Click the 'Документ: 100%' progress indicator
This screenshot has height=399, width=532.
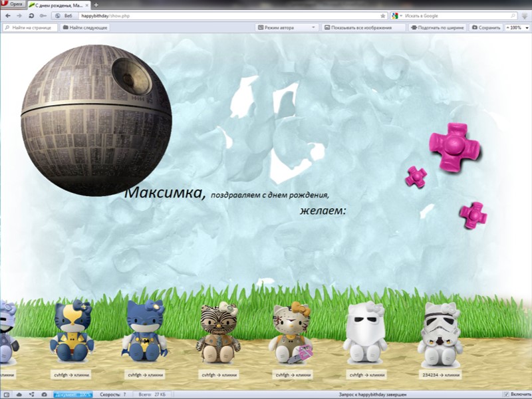[73, 394]
